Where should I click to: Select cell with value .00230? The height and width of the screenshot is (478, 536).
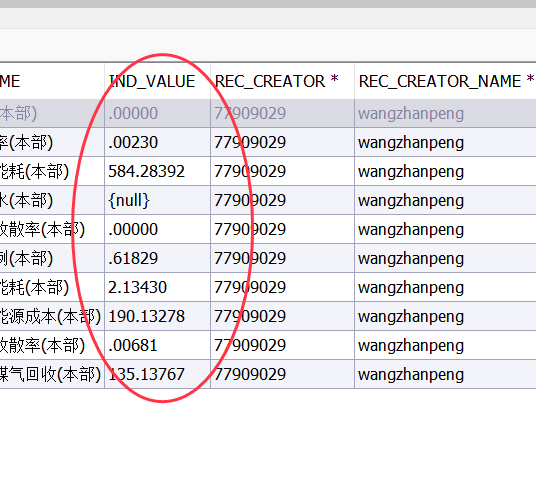pos(158,142)
